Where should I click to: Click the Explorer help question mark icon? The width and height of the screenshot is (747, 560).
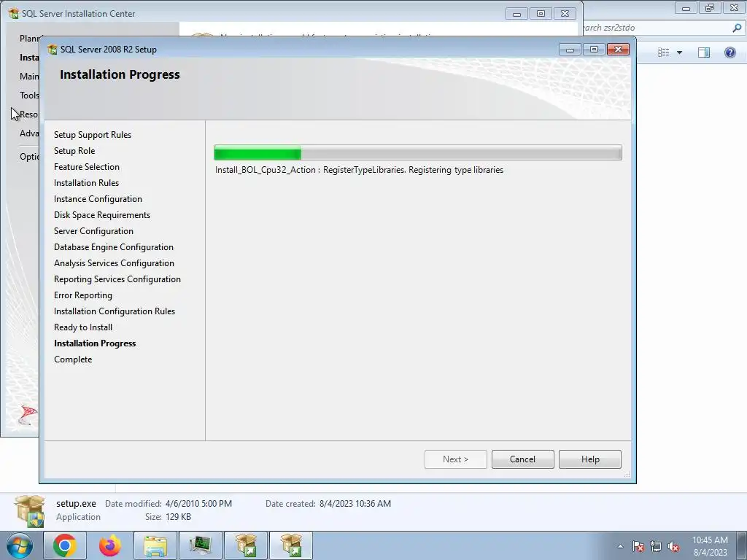(x=729, y=52)
